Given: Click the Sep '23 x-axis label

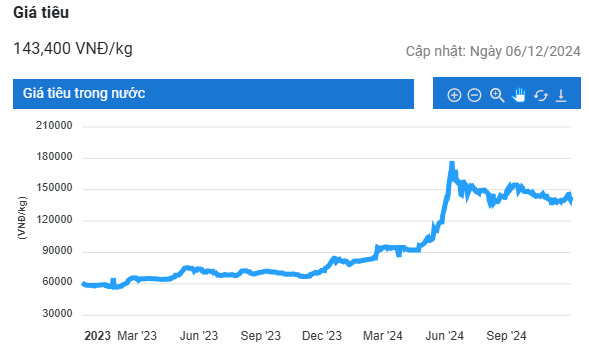Looking at the screenshot, I should pyautogui.click(x=260, y=336).
